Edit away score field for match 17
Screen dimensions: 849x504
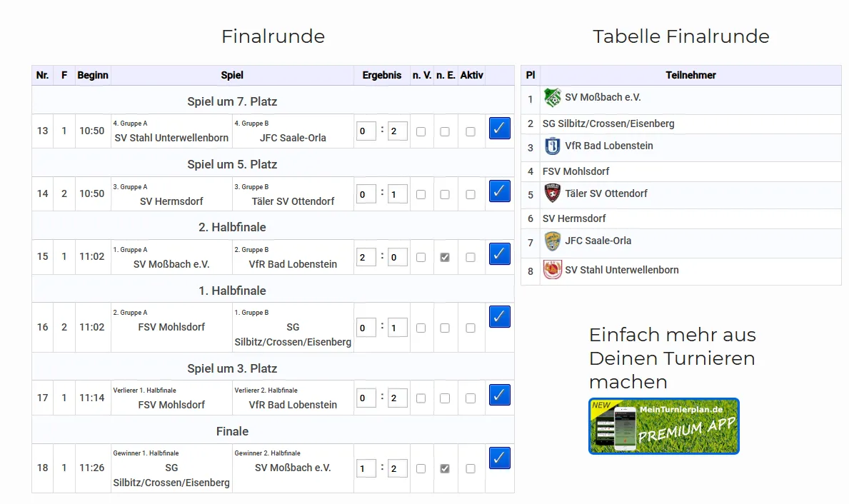(x=397, y=398)
